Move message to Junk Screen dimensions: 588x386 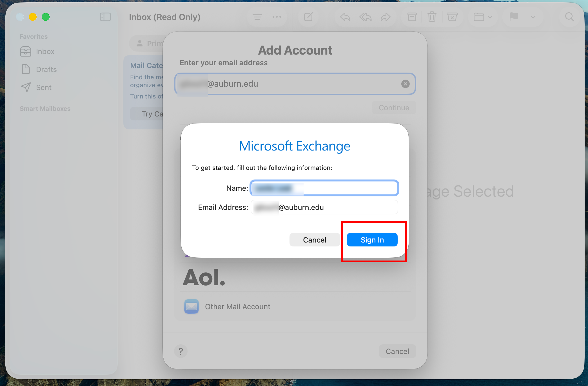pos(452,17)
